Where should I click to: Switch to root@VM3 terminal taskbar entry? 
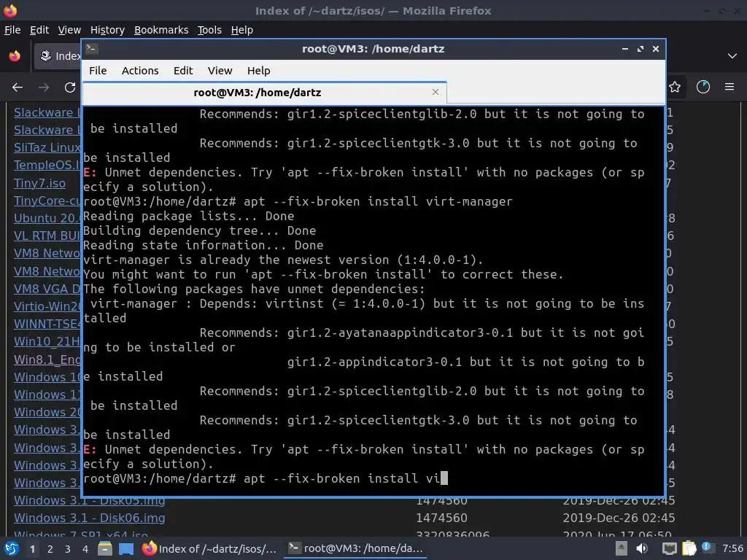click(355, 548)
